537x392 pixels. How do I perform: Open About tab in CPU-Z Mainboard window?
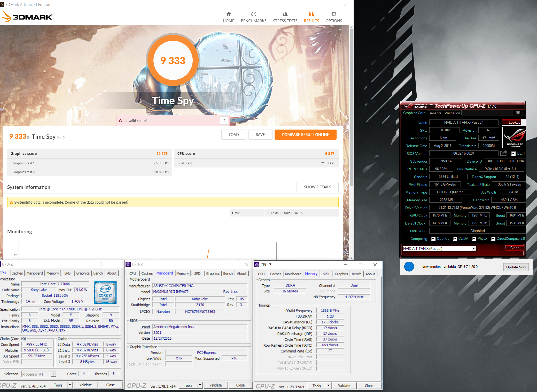[x=242, y=273]
